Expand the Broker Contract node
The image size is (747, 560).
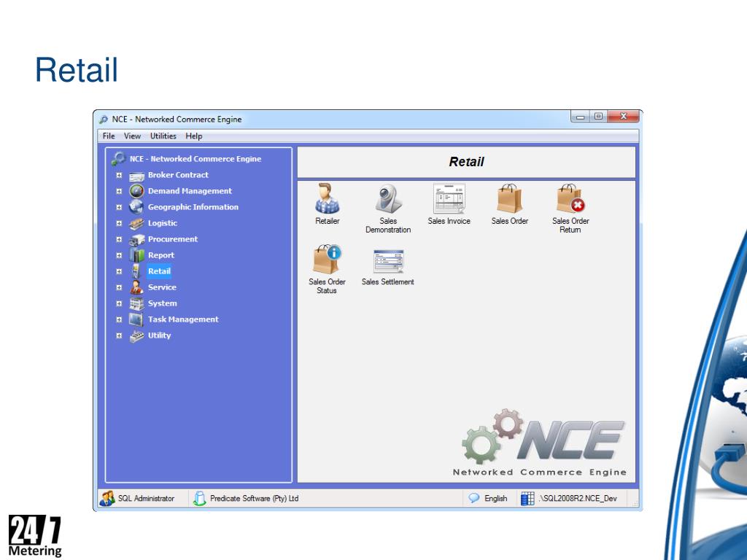pyautogui.click(x=119, y=175)
